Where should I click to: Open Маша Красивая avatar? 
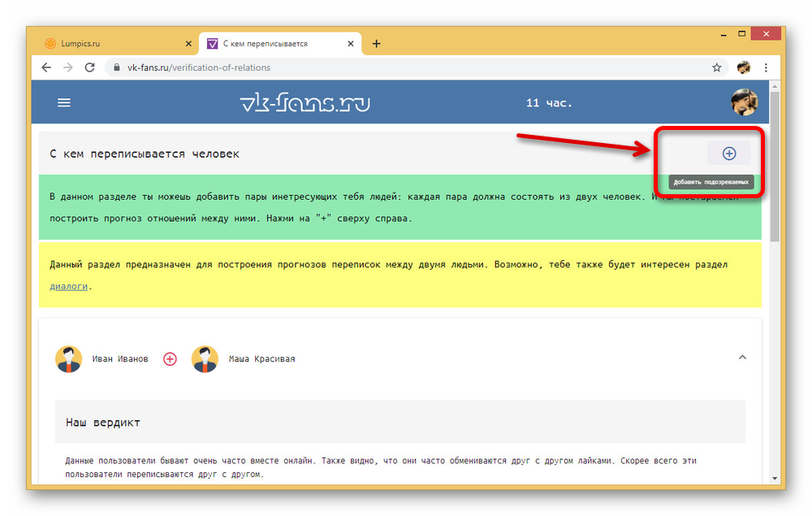click(x=205, y=359)
